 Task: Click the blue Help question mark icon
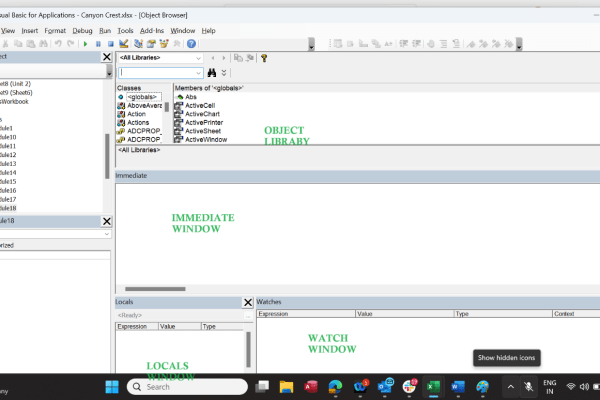[x=191, y=44]
